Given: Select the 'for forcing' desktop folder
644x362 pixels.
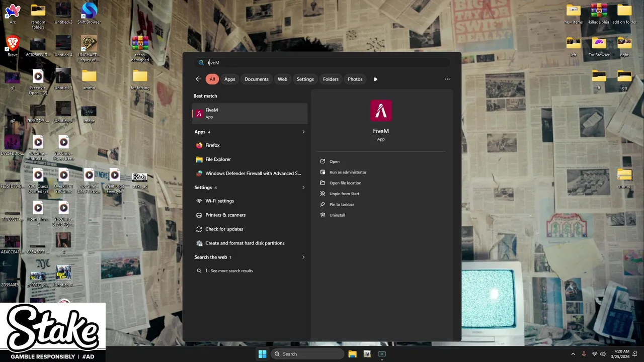Looking at the screenshot, I should point(140,79).
